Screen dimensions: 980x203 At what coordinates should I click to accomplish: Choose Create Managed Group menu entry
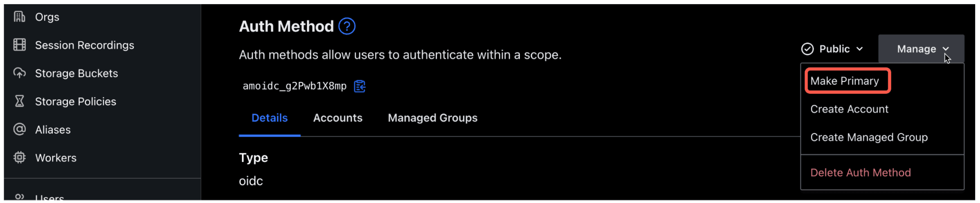(869, 138)
